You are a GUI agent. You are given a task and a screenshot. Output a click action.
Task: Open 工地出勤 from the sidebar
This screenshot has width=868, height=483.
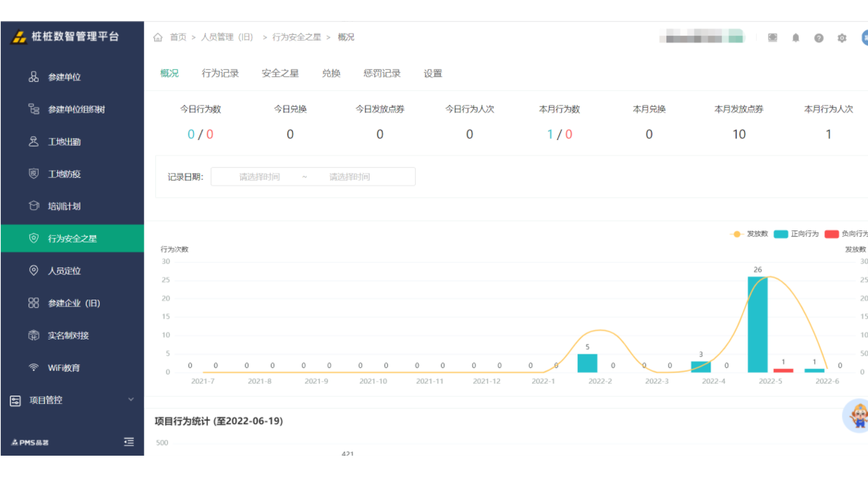pyautogui.click(x=66, y=141)
